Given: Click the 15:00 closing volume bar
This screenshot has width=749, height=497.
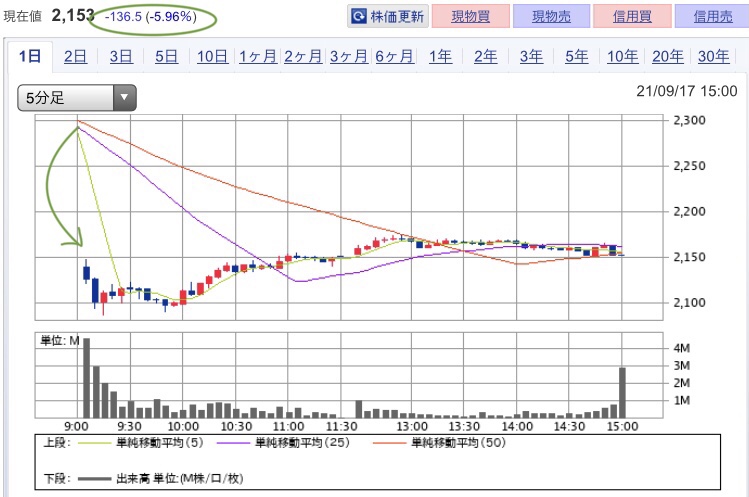Looking at the screenshot, I should [x=622, y=393].
